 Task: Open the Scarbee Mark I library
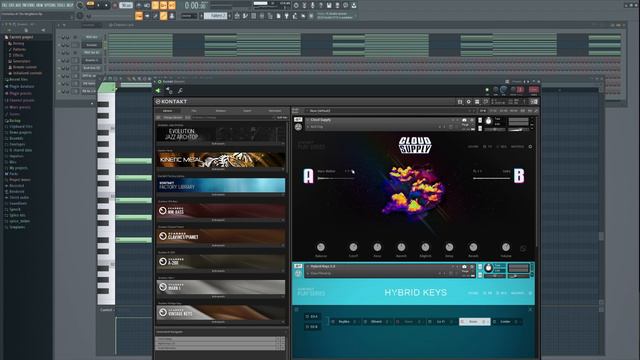[x=221, y=287]
